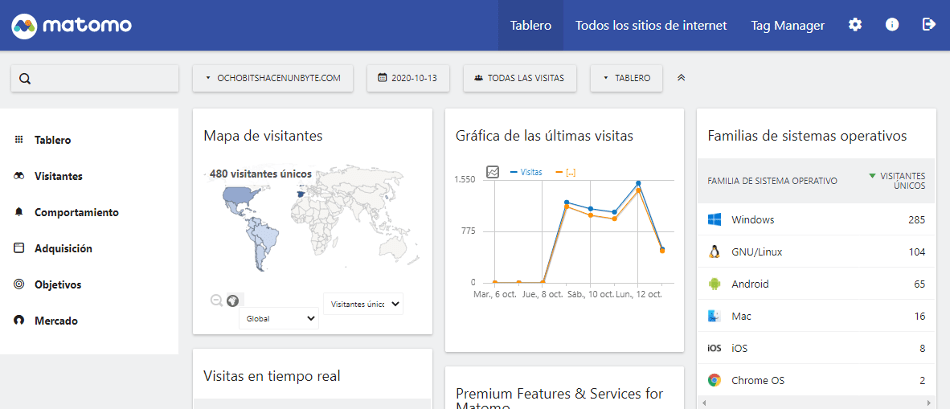Click the blue Visitas peak data point
Screen dimensions: 950x409
click(x=638, y=183)
